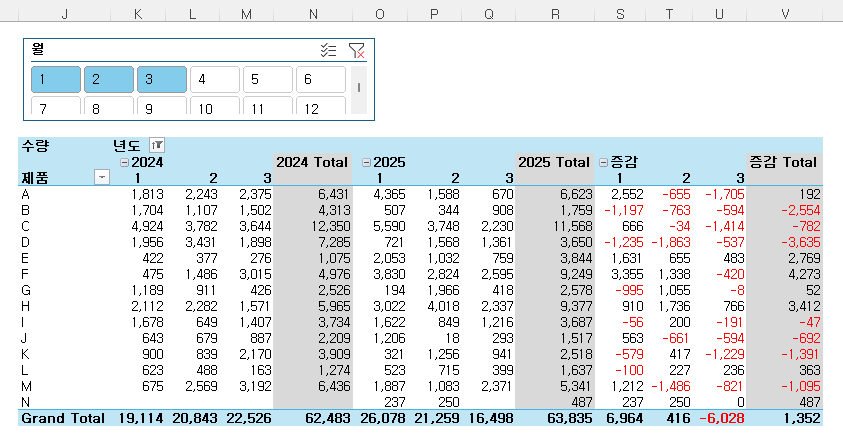Click red value -3,635
Image resolution: width=843 pixels, height=434 pixels.
click(x=801, y=242)
